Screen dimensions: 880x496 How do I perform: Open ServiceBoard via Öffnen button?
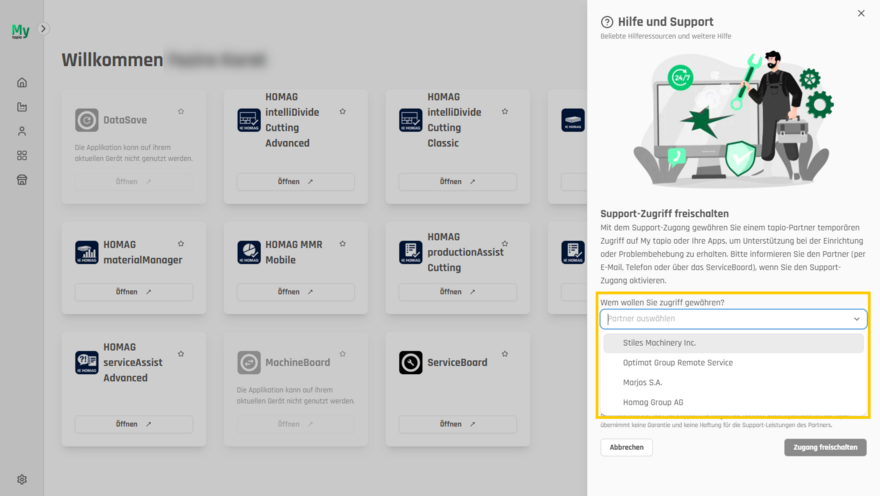(x=458, y=424)
